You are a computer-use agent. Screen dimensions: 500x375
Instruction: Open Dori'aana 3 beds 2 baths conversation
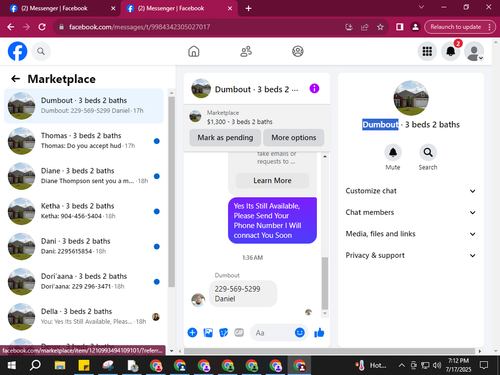(84, 281)
